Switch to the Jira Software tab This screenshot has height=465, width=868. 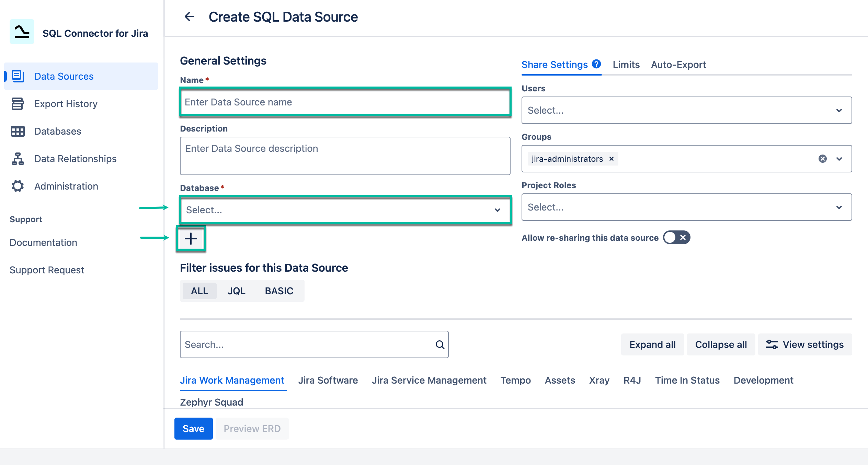328,380
